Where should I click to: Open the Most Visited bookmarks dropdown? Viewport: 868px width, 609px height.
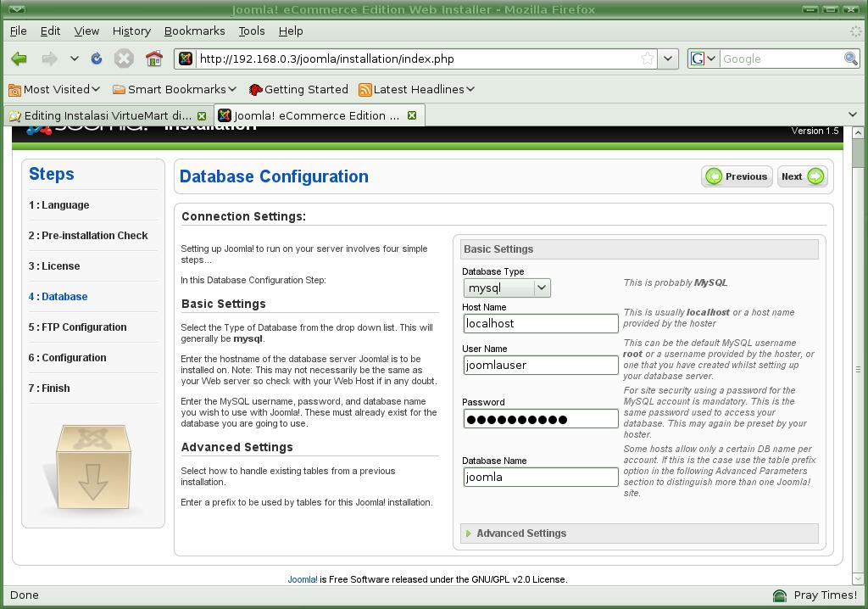(x=56, y=89)
